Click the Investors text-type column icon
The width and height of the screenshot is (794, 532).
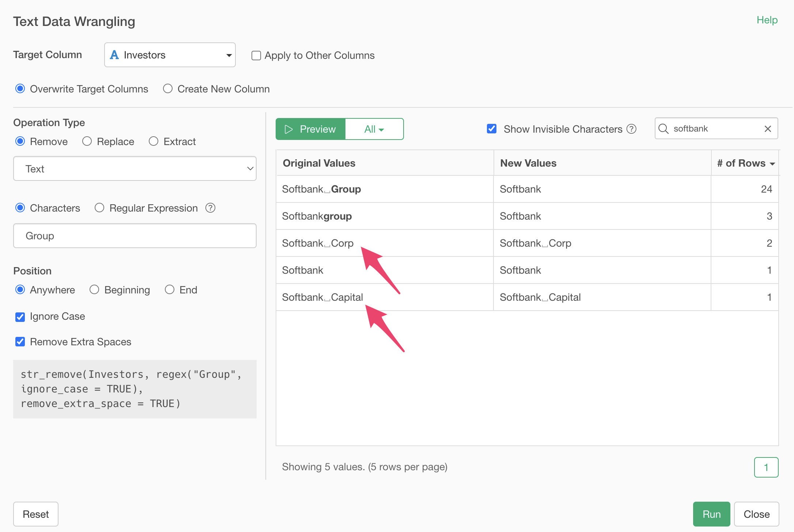tap(114, 55)
